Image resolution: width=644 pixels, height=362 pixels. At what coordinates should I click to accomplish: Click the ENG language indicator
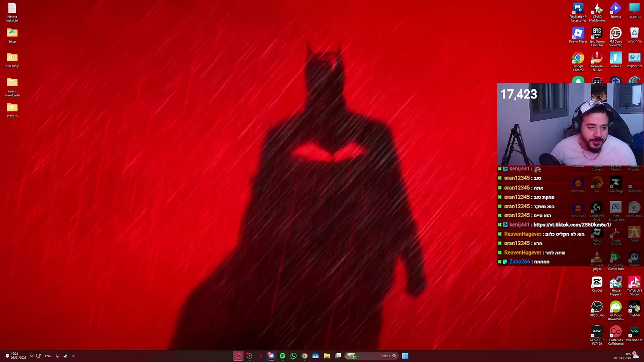(x=48, y=356)
